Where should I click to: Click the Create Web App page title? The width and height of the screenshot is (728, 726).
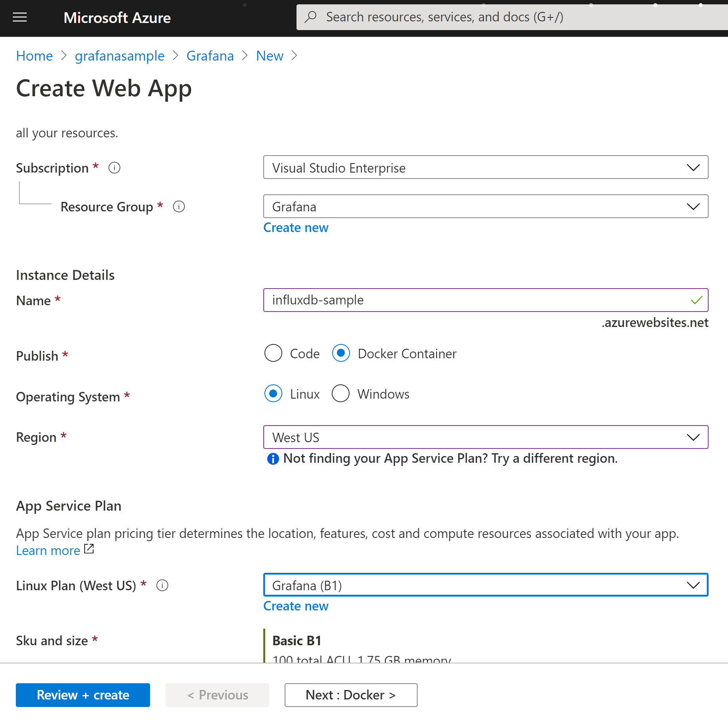click(x=104, y=88)
